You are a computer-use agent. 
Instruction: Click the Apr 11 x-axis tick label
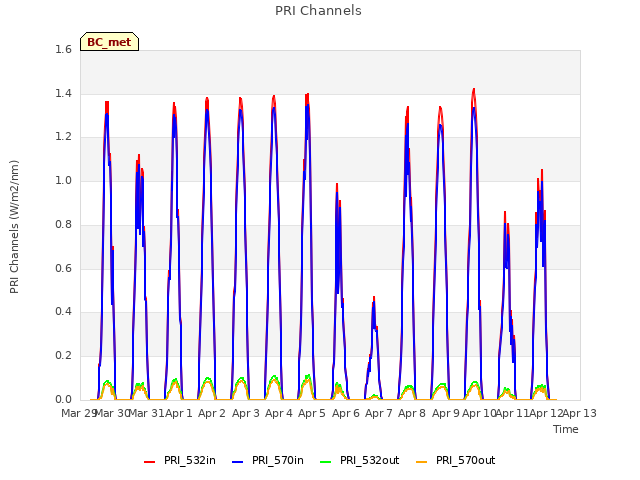[x=513, y=413]
